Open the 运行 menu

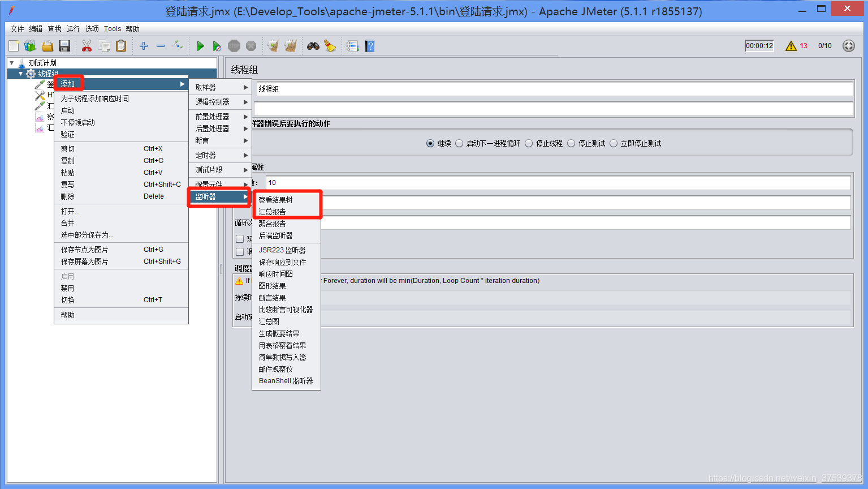point(73,29)
